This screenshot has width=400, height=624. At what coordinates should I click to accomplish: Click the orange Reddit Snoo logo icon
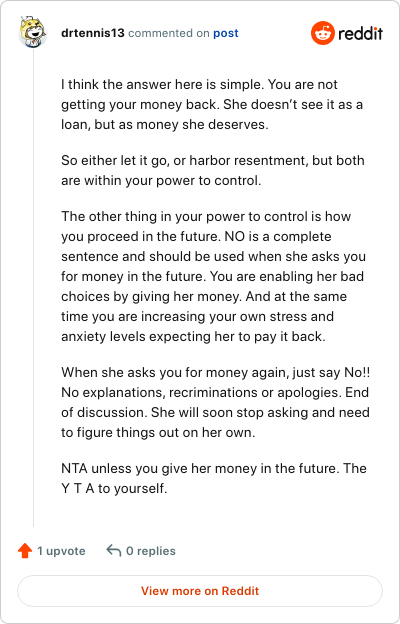(323, 33)
